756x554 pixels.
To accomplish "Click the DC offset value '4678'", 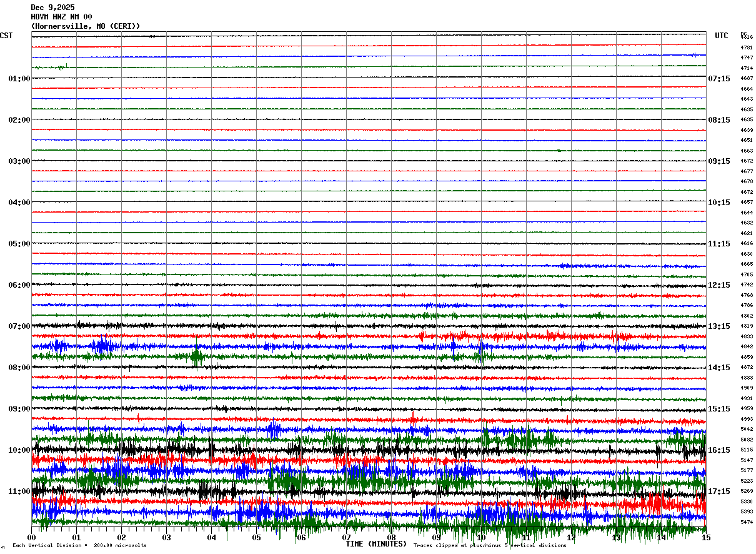I will 747,181.
